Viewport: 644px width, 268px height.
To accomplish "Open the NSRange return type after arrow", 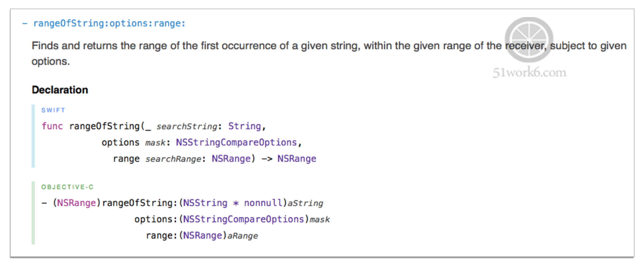I will 297,159.
